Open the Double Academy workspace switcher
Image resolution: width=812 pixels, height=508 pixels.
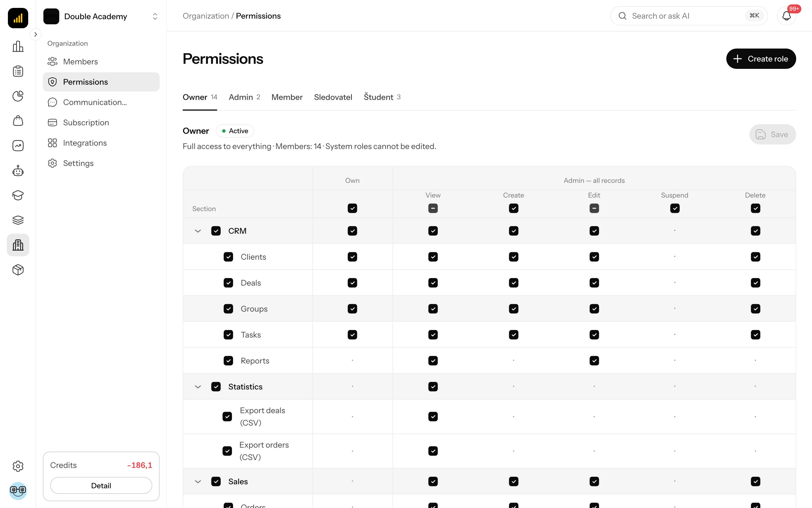click(x=101, y=16)
